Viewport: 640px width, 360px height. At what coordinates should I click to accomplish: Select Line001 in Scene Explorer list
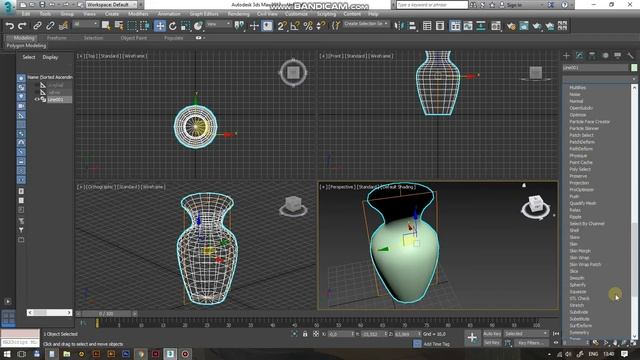point(56,100)
